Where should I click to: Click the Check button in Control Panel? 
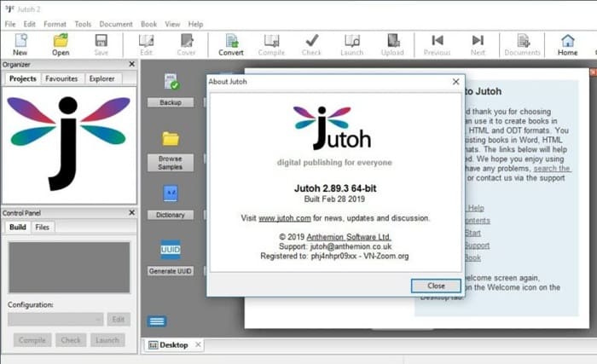tap(71, 340)
